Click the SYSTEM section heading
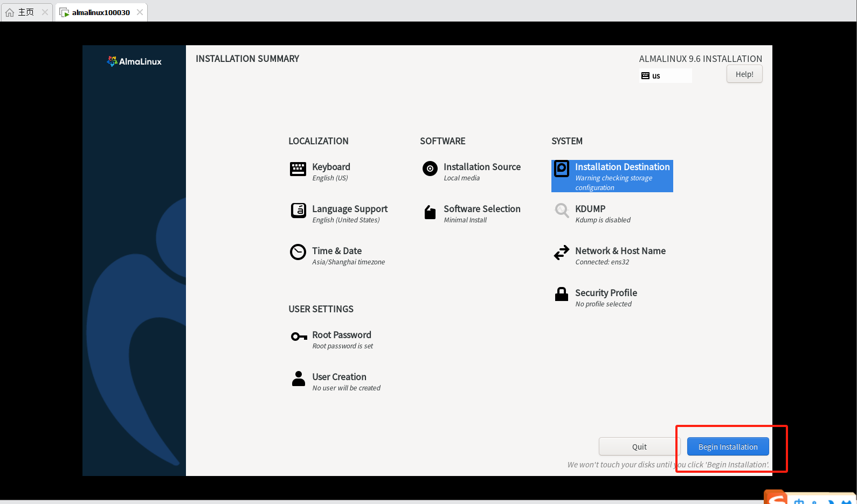This screenshot has height=504, width=857. click(567, 141)
